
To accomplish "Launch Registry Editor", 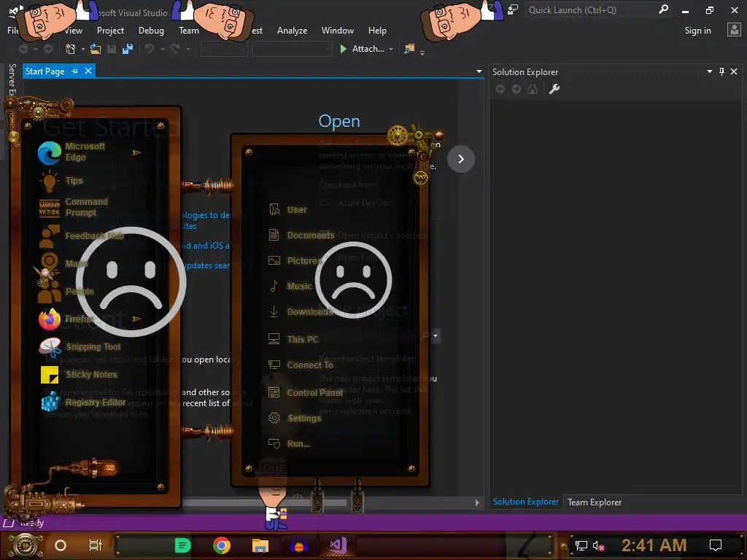I will coord(83,402).
